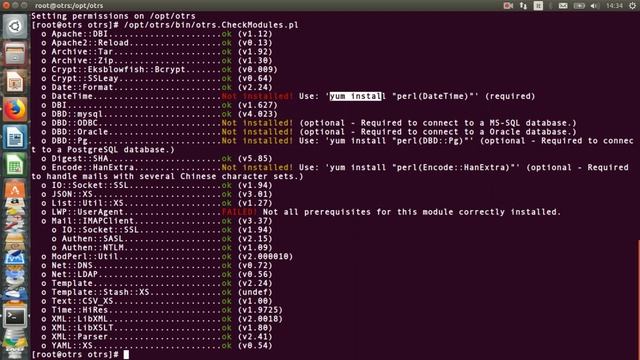
Task: Open Ubuntu Software center in dock
Action: coord(15,189)
